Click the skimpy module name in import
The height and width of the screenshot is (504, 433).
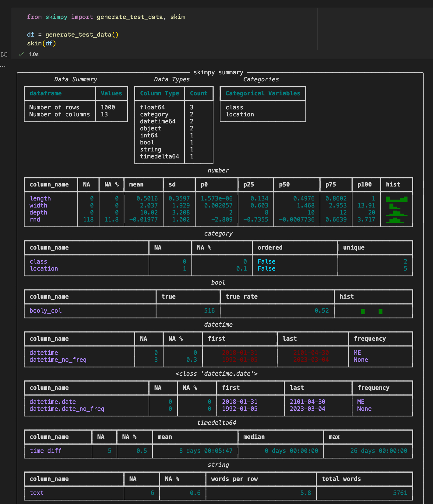click(56, 17)
